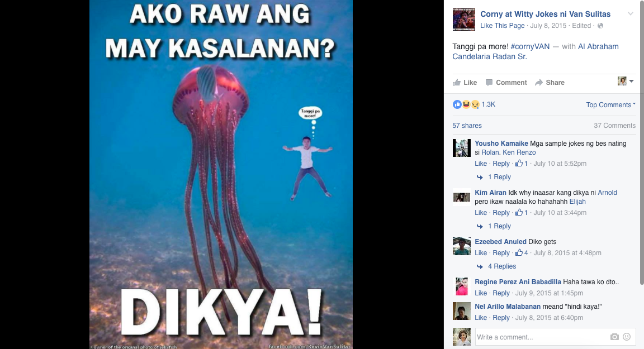Click the thumbs-up count on Ezeebed Anuled's comment
Image resolution: width=644 pixels, height=349 pixels.
coord(522,252)
